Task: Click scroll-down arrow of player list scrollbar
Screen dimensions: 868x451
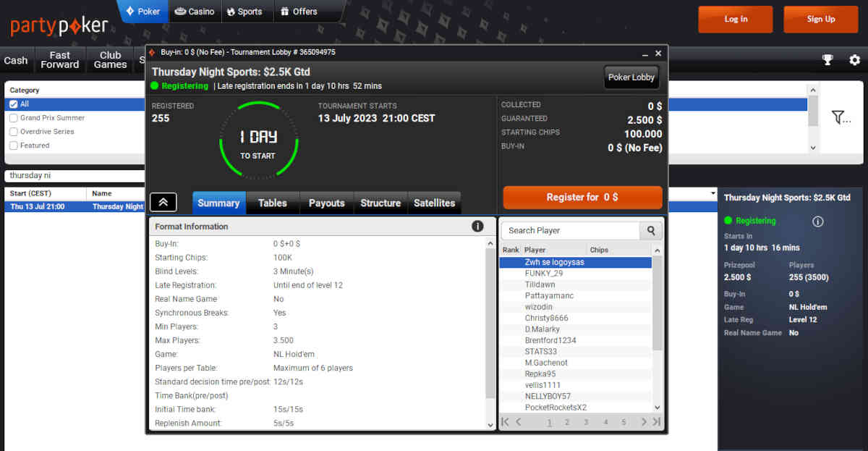Action: point(658,408)
